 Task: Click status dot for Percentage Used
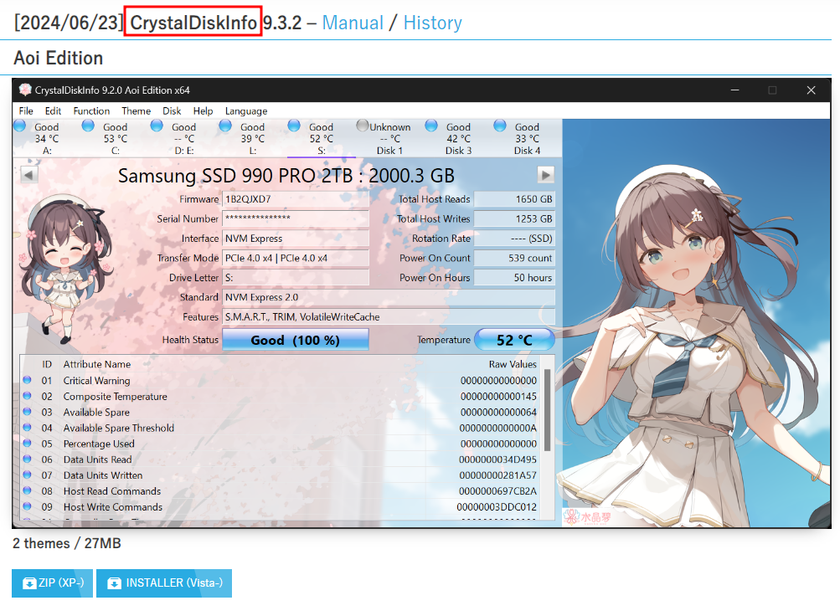click(x=27, y=443)
